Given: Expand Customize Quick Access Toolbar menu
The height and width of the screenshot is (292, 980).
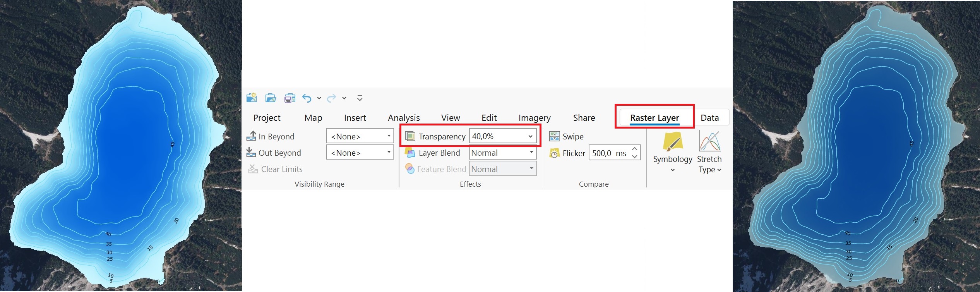Looking at the screenshot, I should [360, 98].
